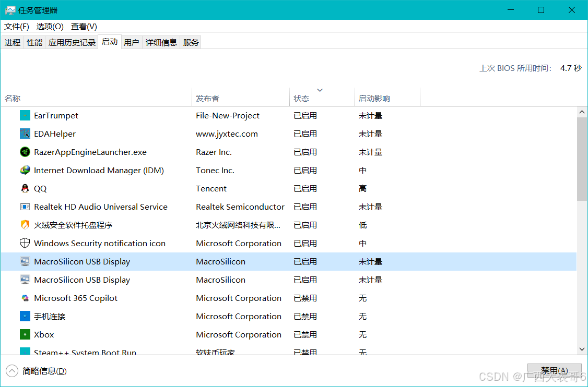Image resolution: width=588 pixels, height=387 pixels.
Task: Click the Task Manager title bar icon
Action: pyautogui.click(x=10, y=10)
